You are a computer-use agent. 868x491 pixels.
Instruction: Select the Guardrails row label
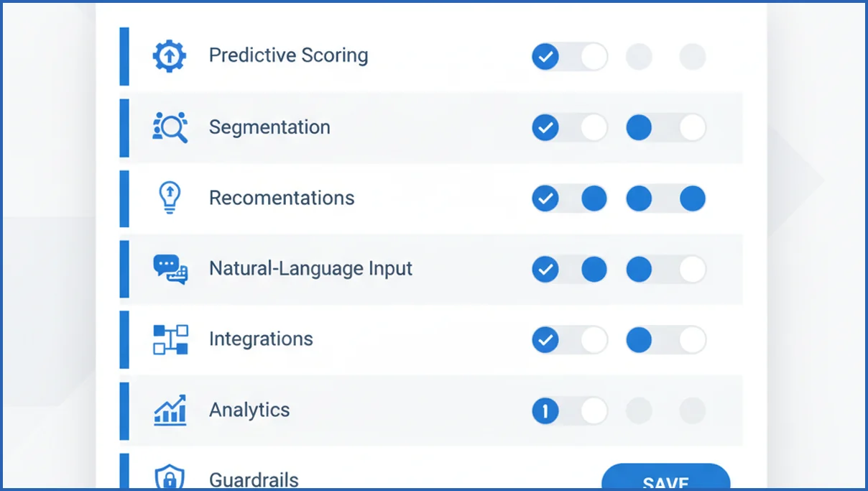coord(254,479)
